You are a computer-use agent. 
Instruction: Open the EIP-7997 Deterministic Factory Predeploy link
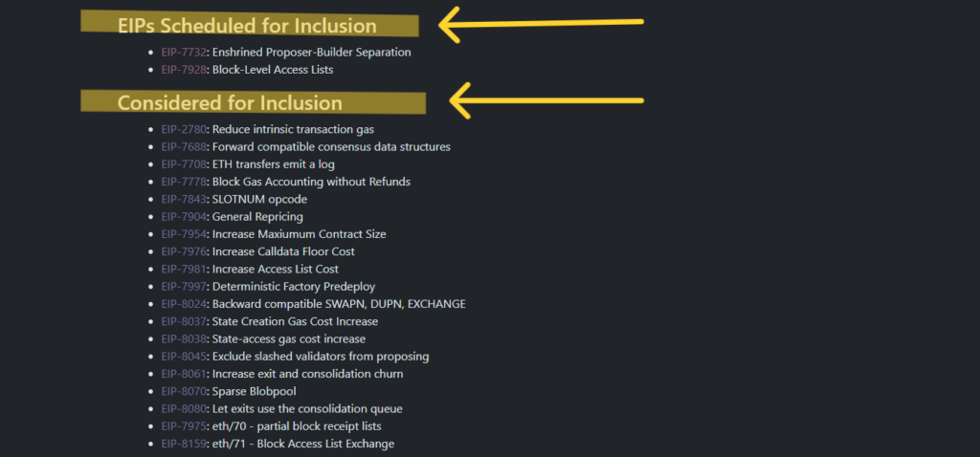183,287
